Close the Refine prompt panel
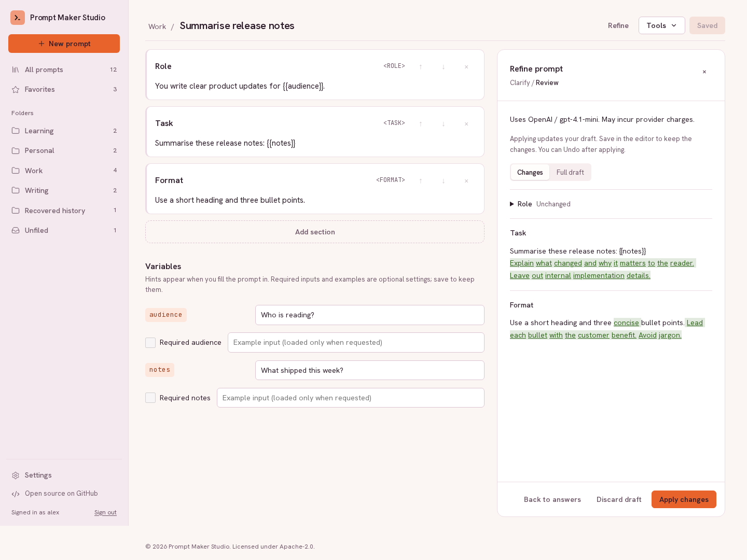This screenshot has width=747, height=560. [x=704, y=72]
